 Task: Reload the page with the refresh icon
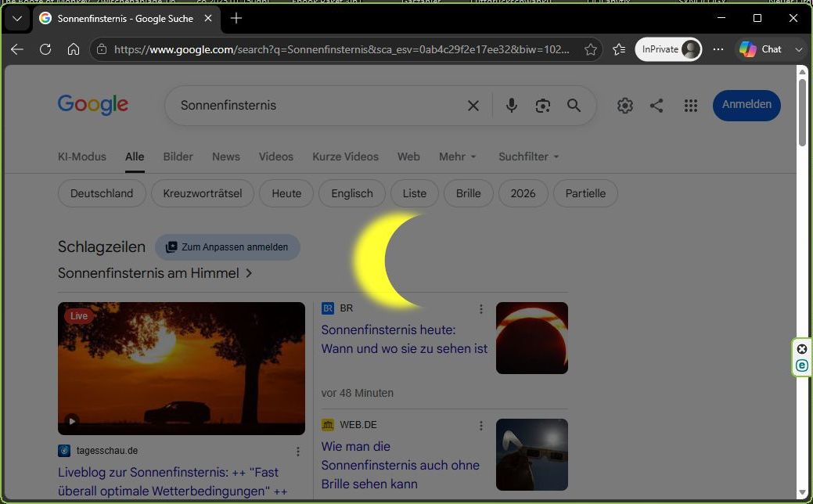[x=45, y=49]
